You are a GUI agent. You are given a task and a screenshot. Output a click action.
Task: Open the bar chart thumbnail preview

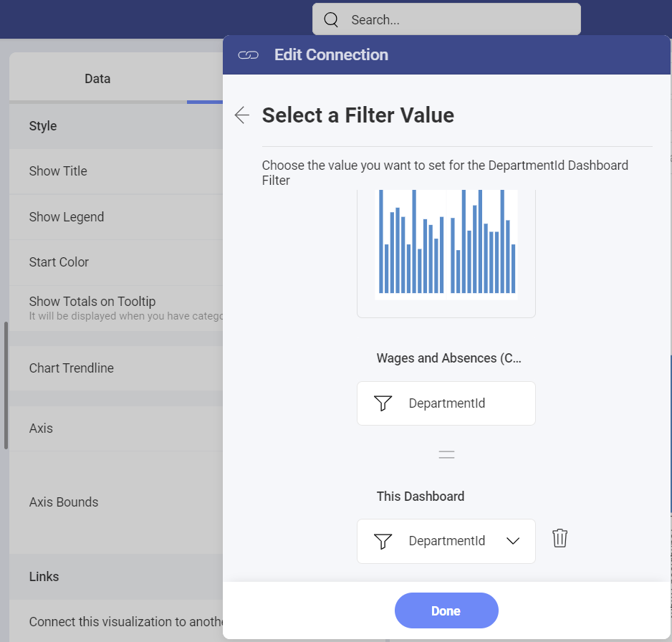[446, 244]
